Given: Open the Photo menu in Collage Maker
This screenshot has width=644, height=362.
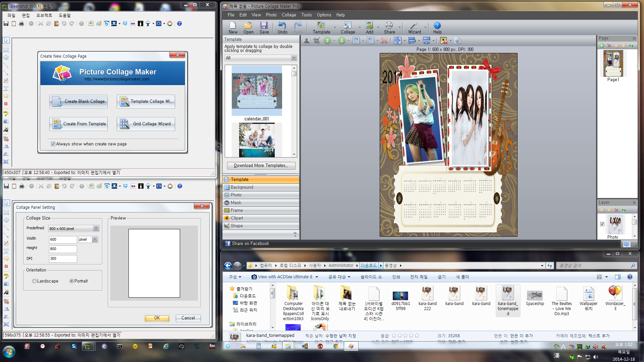Looking at the screenshot, I should [271, 15].
